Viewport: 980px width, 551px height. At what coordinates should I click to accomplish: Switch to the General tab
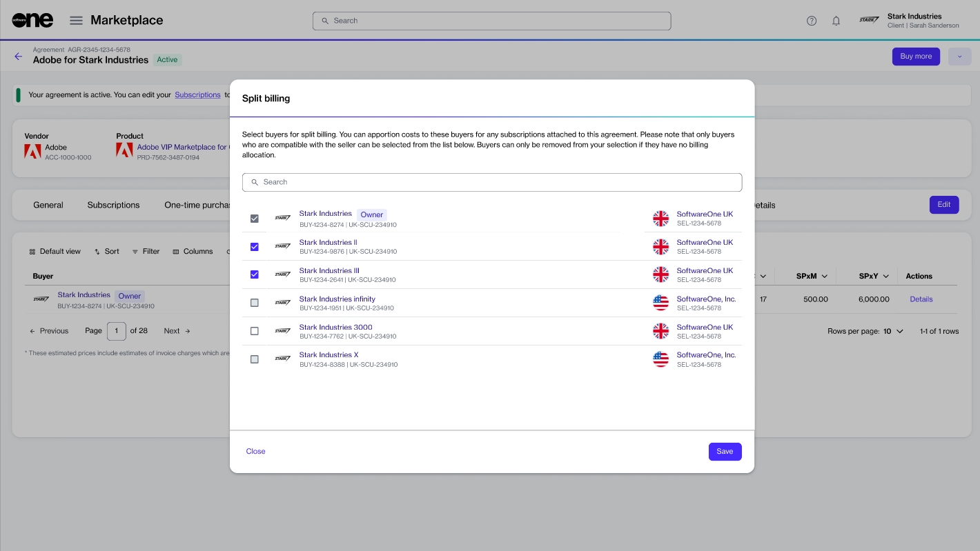click(48, 205)
